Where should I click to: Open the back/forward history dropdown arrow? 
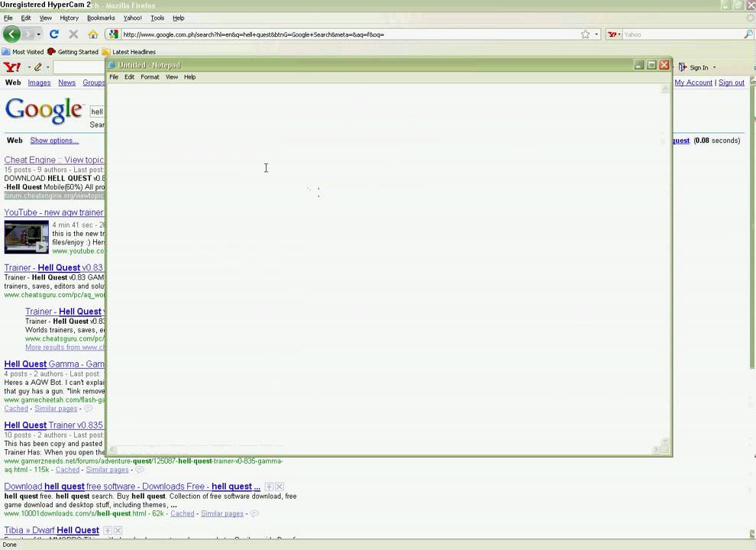pos(39,34)
